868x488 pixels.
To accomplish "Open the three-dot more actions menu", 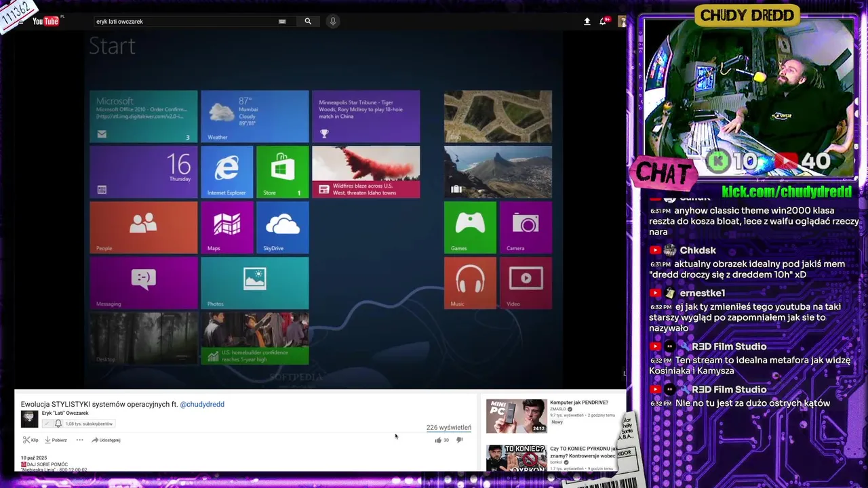I will (79, 440).
